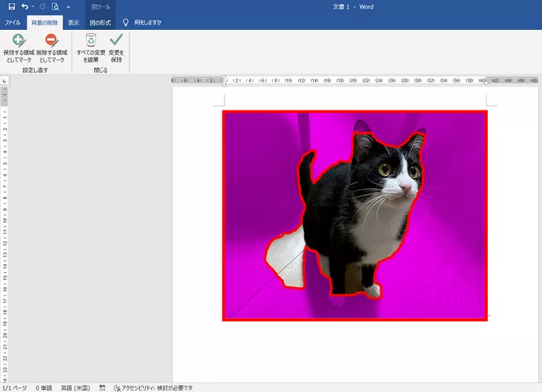Click the macro recording icon in status bar
Screen dimensions: 542x392
click(103, 387)
